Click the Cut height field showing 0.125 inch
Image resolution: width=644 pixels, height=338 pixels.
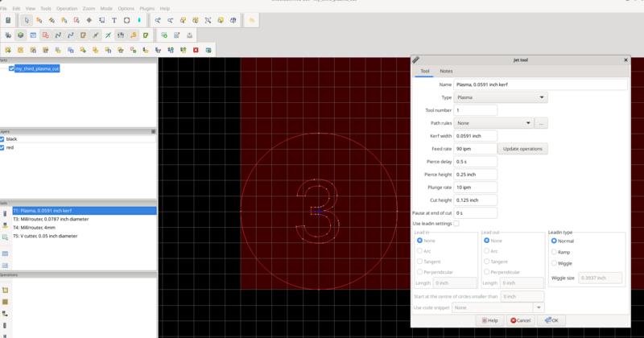(475, 200)
